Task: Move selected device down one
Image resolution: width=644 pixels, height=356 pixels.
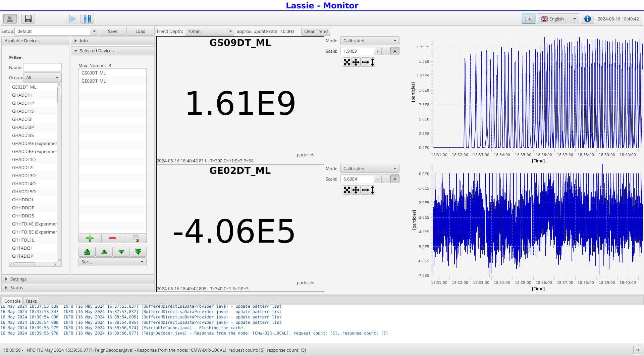Action: click(121, 252)
